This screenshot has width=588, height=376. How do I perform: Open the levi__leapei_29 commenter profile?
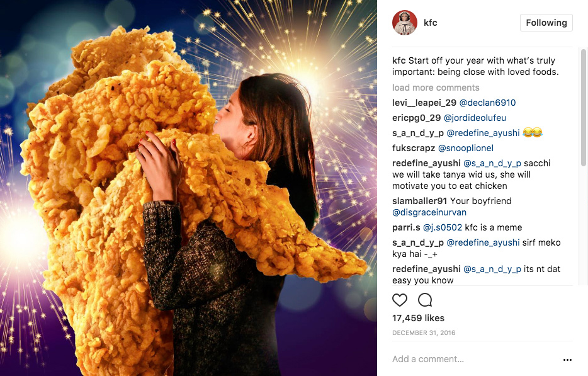424,103
